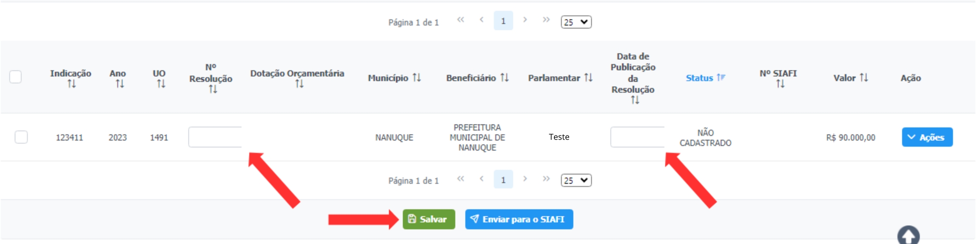Sort table by Município column

pyautogui.click(x=417, y=78)
